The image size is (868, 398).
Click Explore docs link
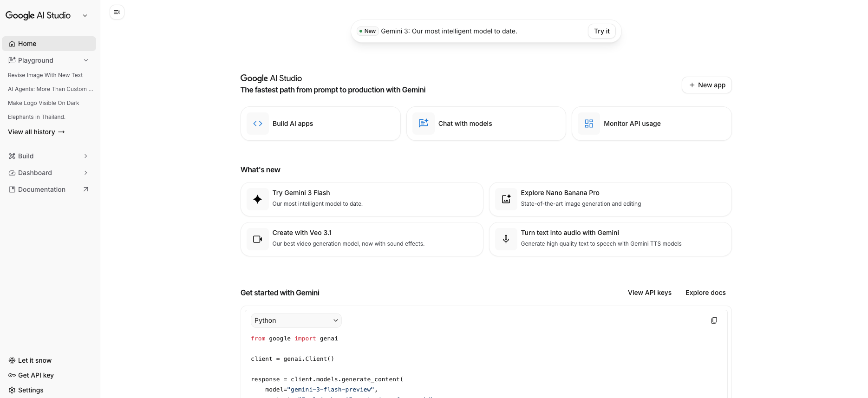click(x=705, y=293)
